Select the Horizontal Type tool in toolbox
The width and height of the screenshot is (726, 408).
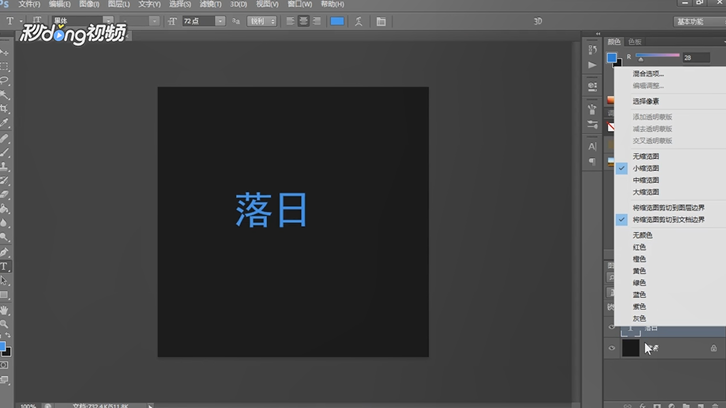[x=5, y=267]
